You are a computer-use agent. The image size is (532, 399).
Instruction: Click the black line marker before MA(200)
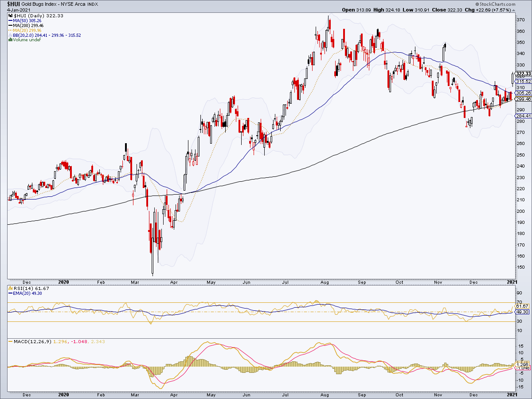(10, 25)
